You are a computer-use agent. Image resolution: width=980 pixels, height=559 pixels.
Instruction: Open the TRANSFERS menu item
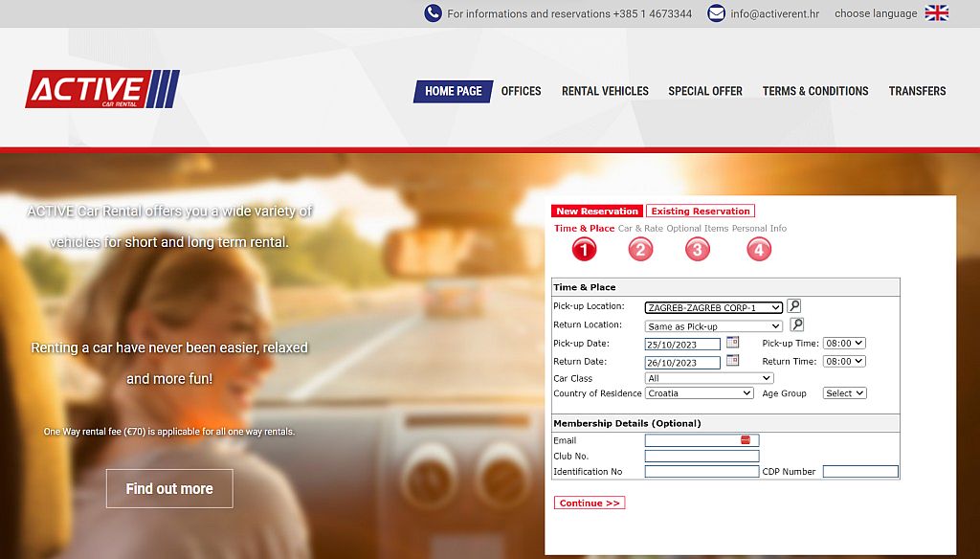tap(918, 91)
